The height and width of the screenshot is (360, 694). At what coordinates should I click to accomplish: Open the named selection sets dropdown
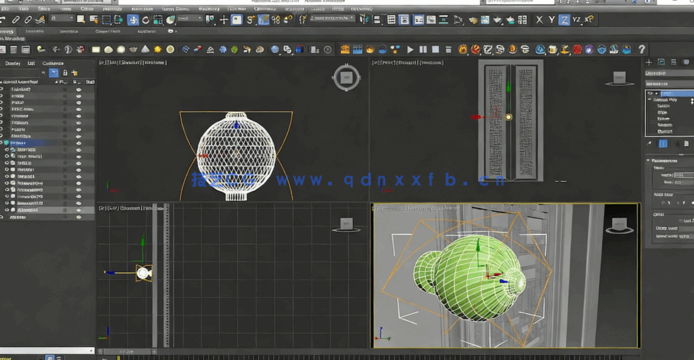pos(332,18)
